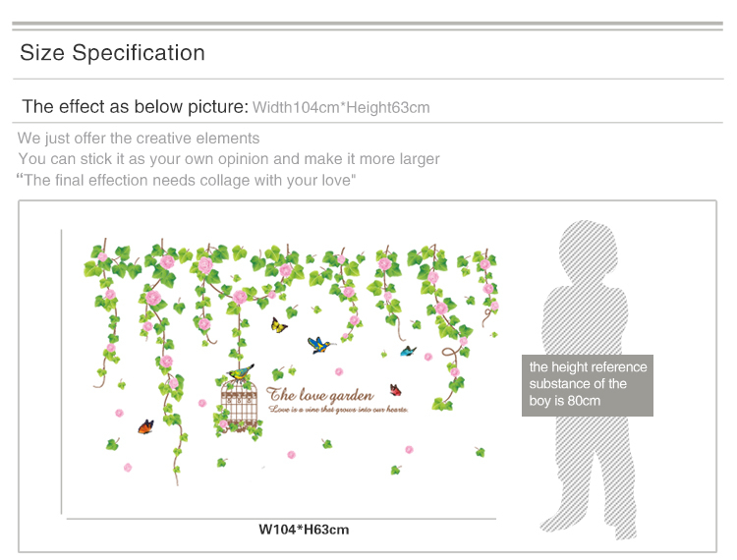Click the 'W104*H63cm' dimension label
The width and height of the screenshot is (737, 560).
coord(304,530)
